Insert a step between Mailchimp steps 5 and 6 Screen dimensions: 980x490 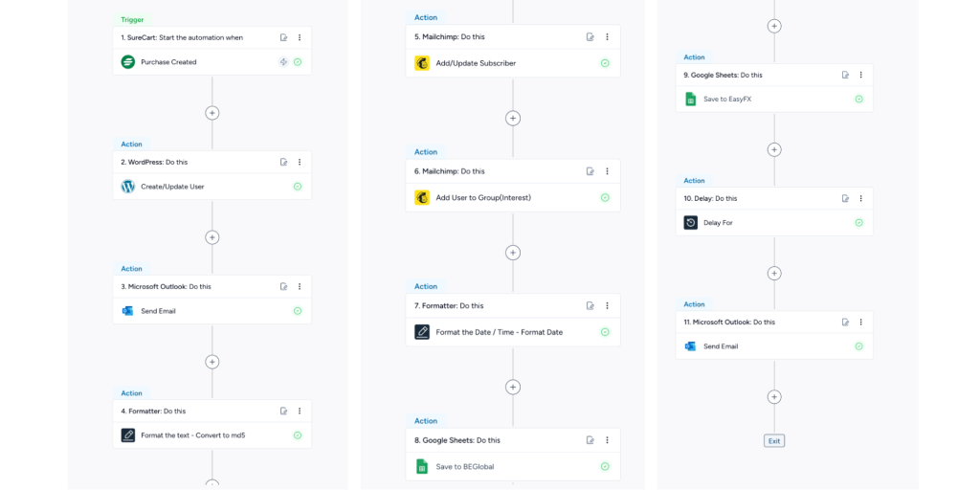(x=513, y=119)
